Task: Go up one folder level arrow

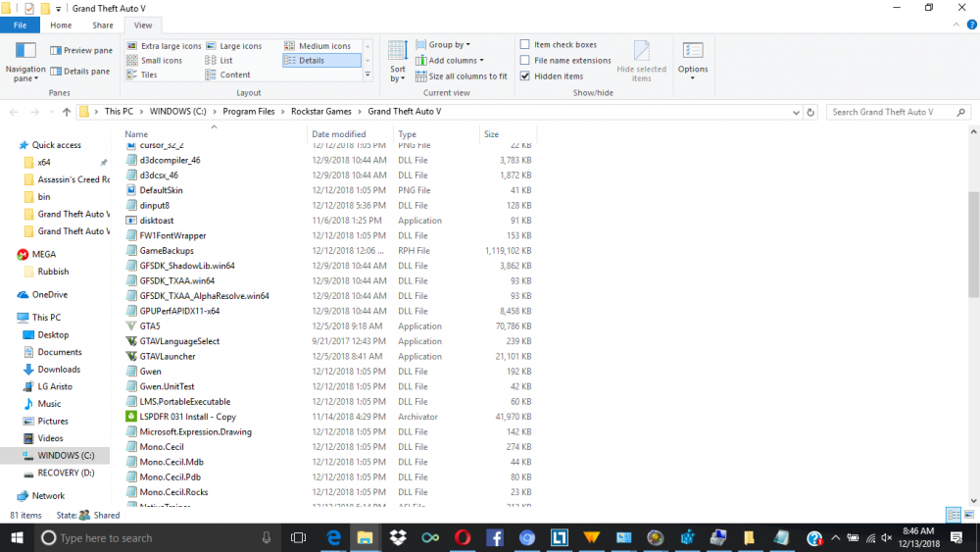Action: [67, 112]
